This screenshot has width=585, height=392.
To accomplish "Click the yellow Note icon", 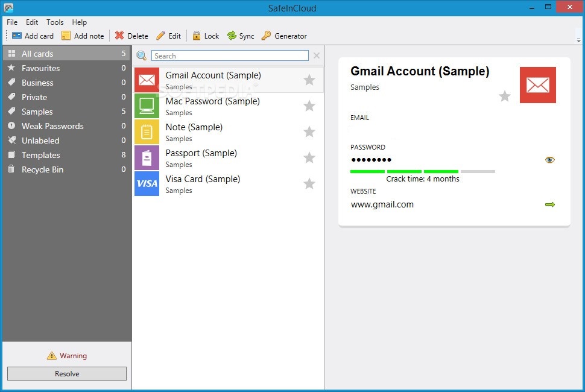I will [x=147, y=131].
